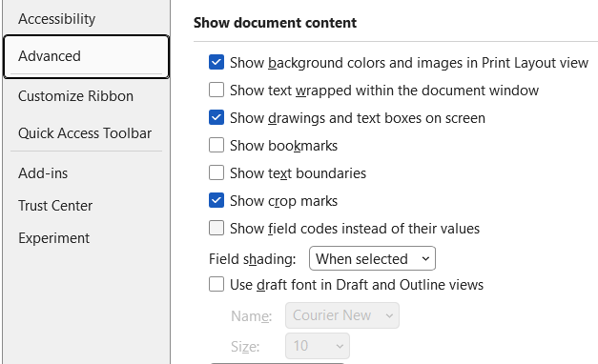The height and width of the screenshot is (364, 598).
Task: Open the draft font Size dropdown
Action: tap(318, 346)
